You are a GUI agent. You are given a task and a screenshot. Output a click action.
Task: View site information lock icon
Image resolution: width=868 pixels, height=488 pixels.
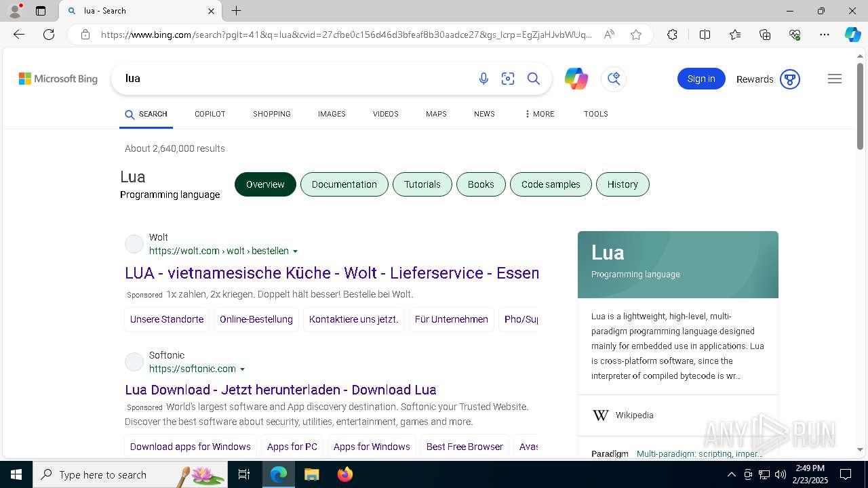click(85, 35)
